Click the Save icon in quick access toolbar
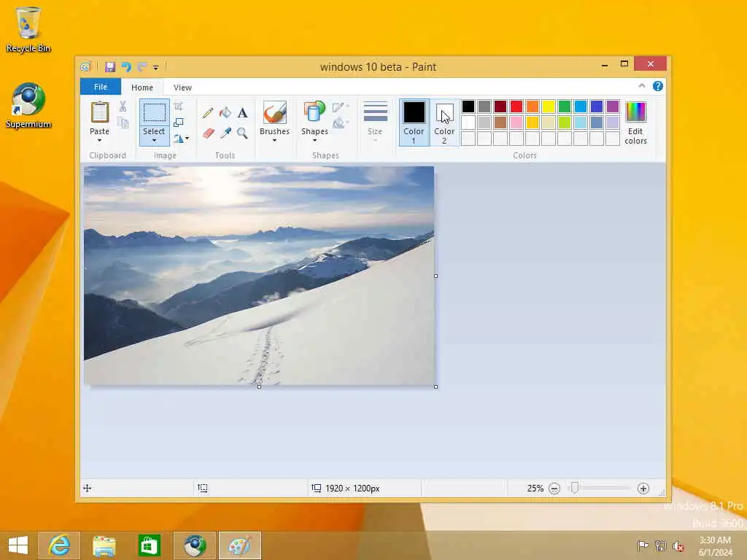This screenshot has width=747, height=560. [110, 66]
